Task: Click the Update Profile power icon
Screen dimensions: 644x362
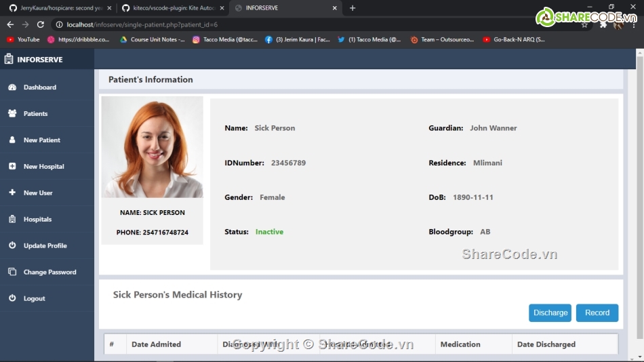Action: pos(12,246)
